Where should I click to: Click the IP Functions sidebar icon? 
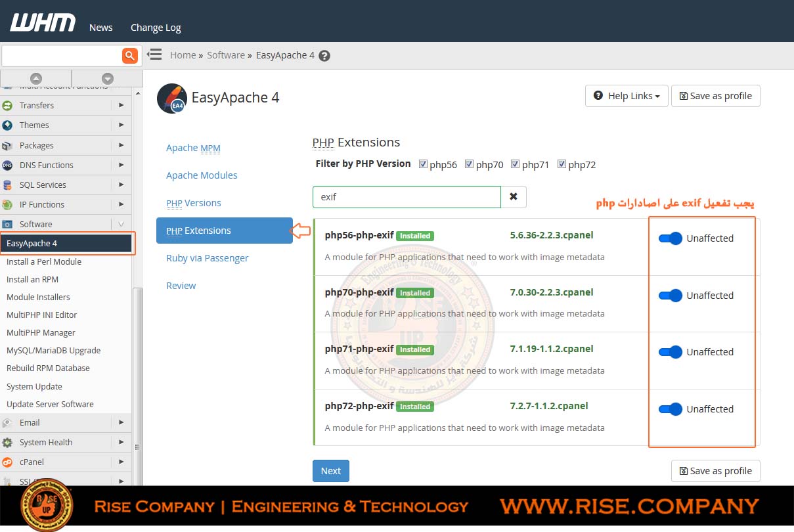pyautogui.click(x=8, y=204)
